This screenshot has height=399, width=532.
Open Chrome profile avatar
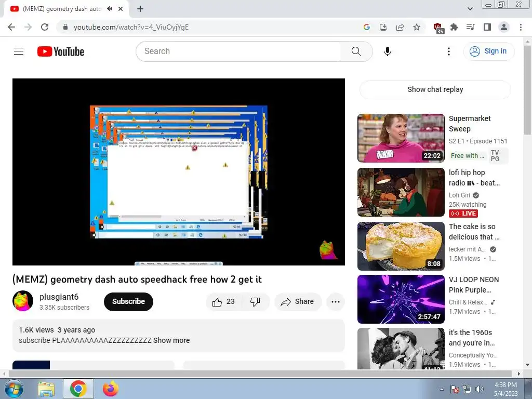tap(504, 27)
